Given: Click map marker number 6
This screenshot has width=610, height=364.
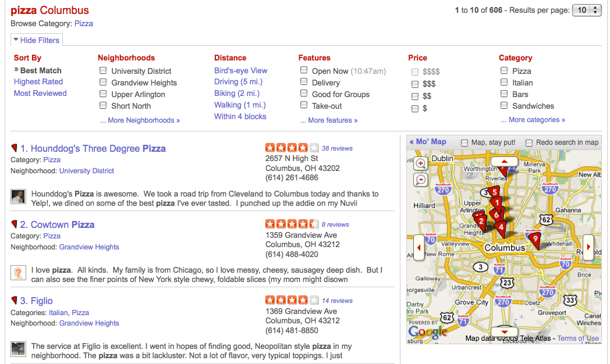Looking at the screenshot, I should coord(496,215).
